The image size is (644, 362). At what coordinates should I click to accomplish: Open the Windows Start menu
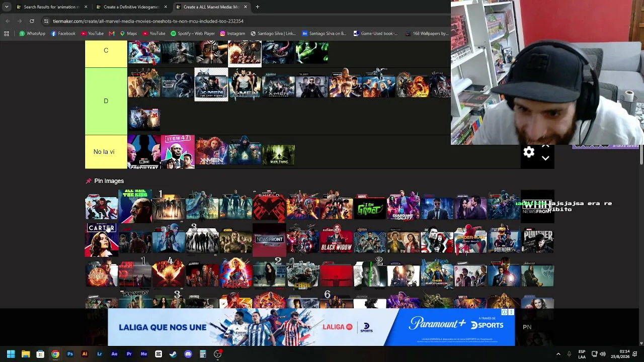pyautogui.click(x=11, y=354)
